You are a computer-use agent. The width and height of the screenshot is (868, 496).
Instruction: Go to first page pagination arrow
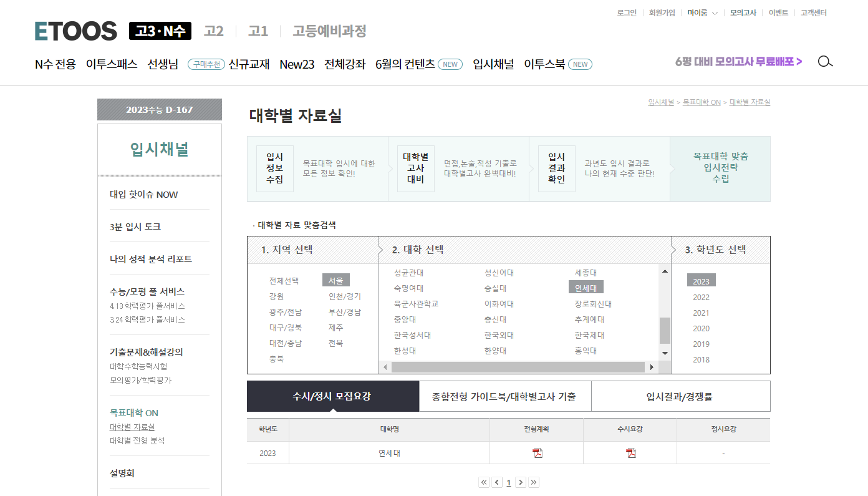484,482
